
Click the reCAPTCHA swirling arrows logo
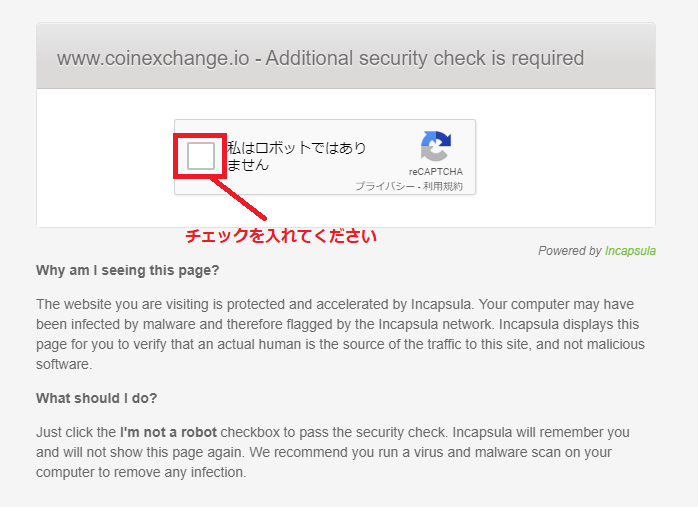(436, 146)
